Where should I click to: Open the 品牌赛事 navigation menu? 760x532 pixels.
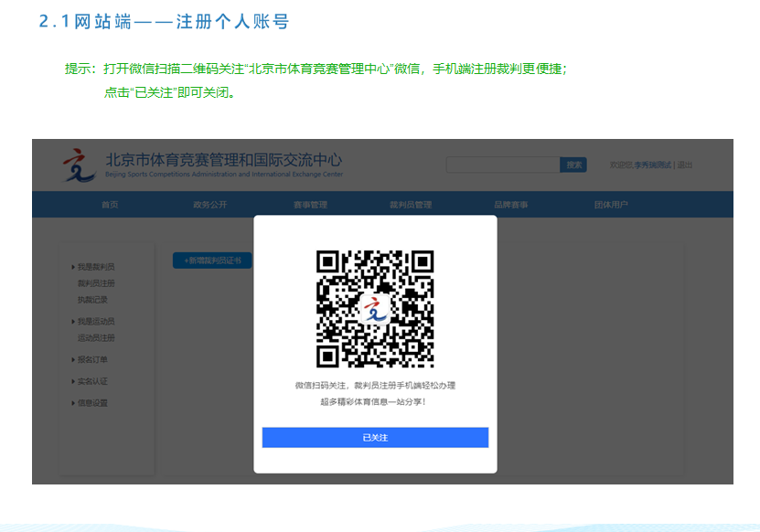click(511, 205)
